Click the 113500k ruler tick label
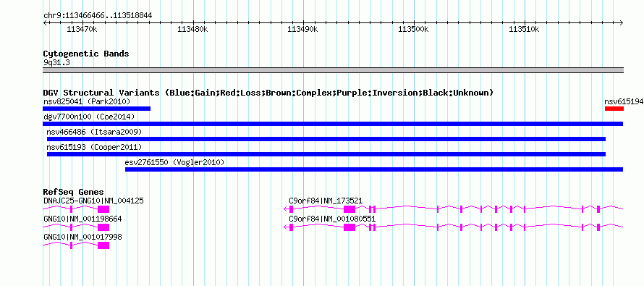This screenshot has width=644, height=286. (413, 29)
